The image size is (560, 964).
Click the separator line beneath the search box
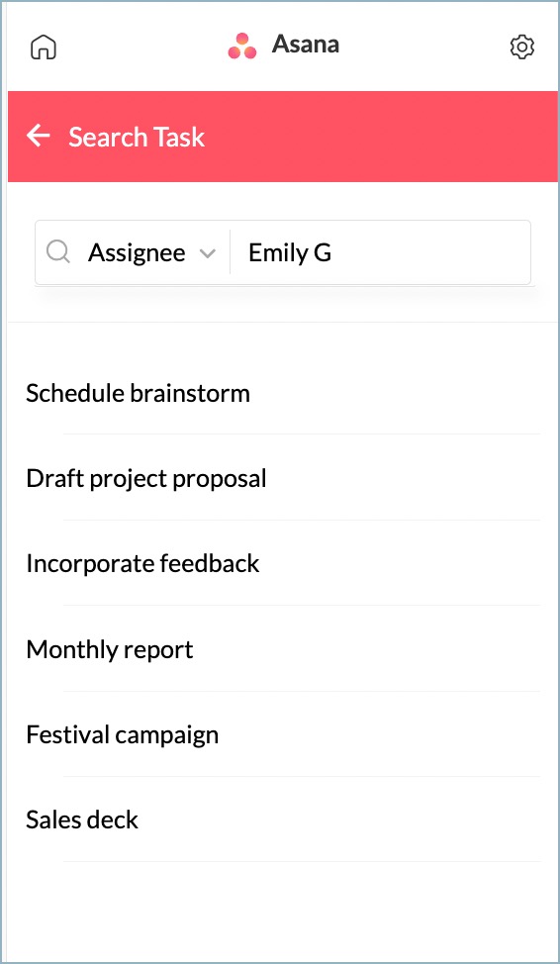click(283, 322)
